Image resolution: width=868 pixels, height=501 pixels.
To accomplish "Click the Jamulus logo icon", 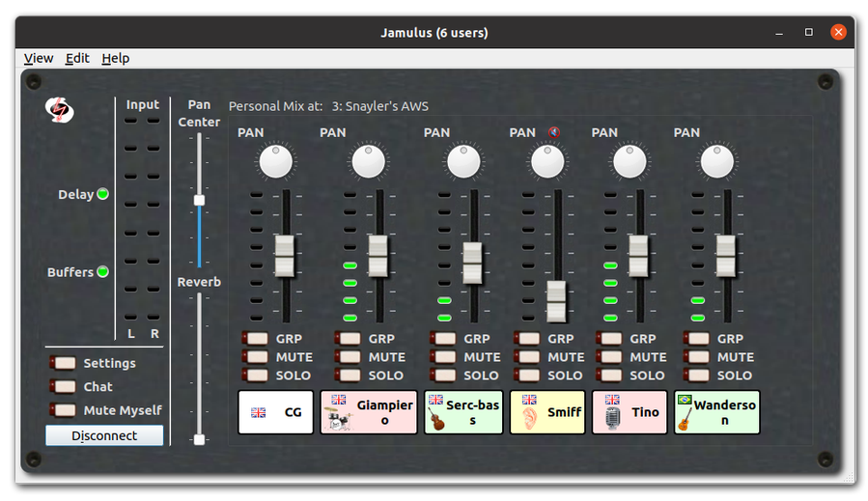I will (x=59, y=110).
